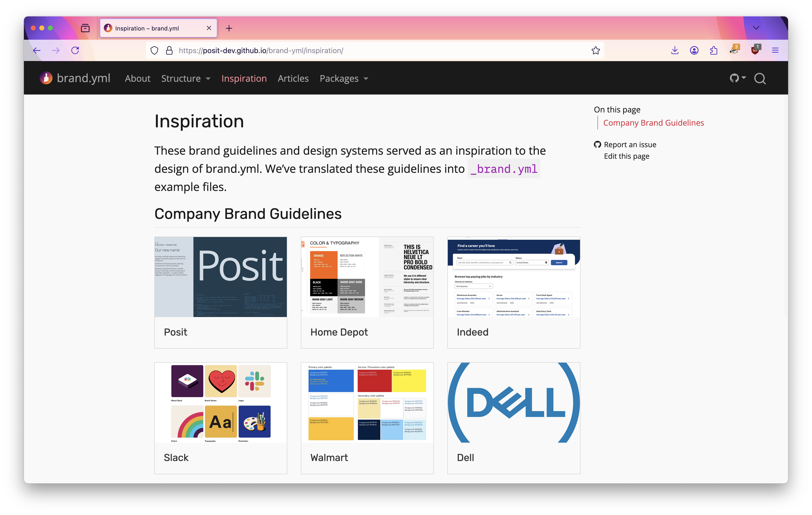Bookmark this page with the star icon
The height and width of the screenshot is (515, 812).
[x=596, y=51]
